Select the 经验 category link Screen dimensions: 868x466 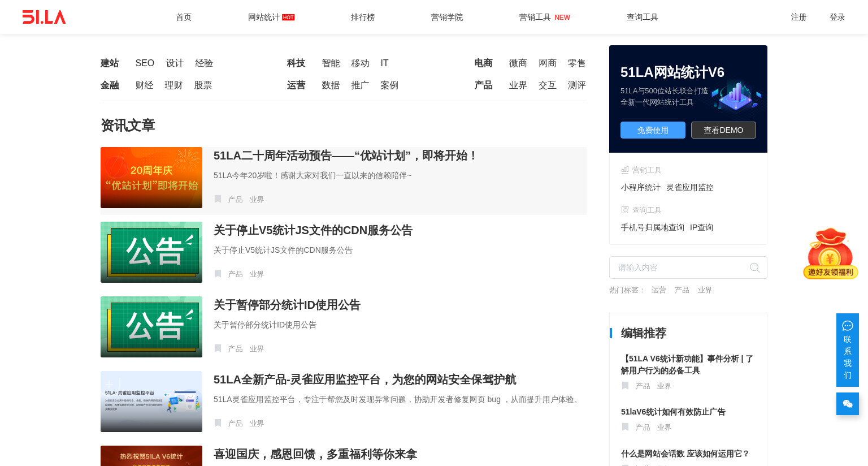pos(204,63)
